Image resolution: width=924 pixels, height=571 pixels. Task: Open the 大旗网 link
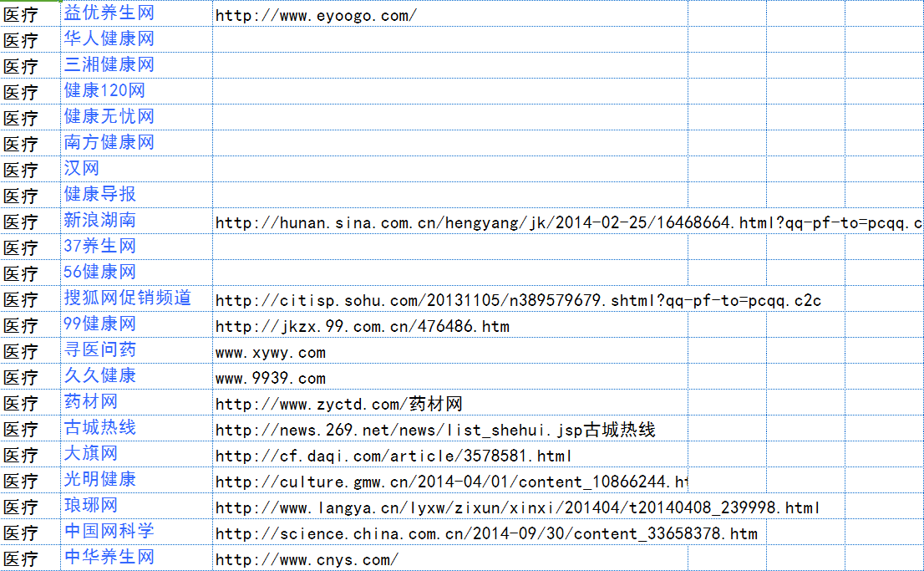(91, 454)
